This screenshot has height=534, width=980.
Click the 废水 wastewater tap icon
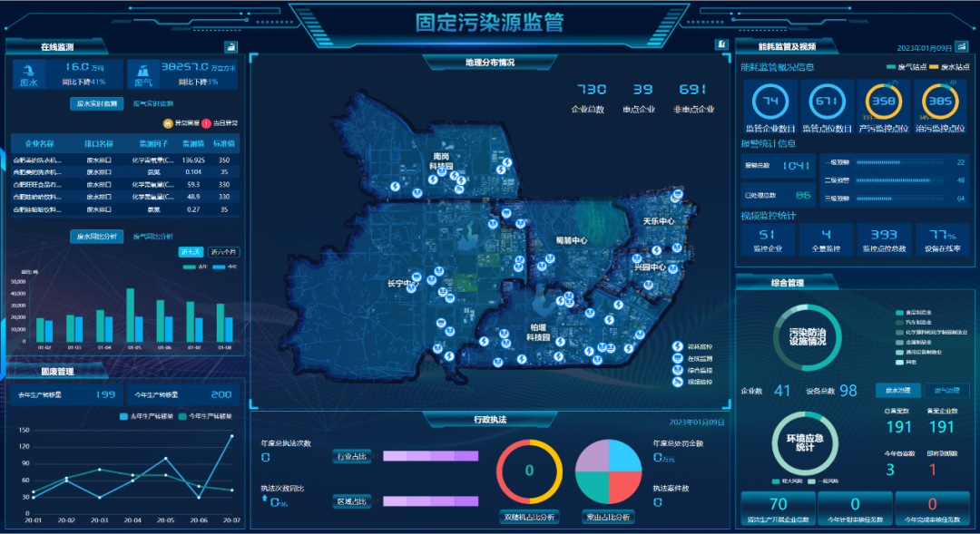click(29, 71)
